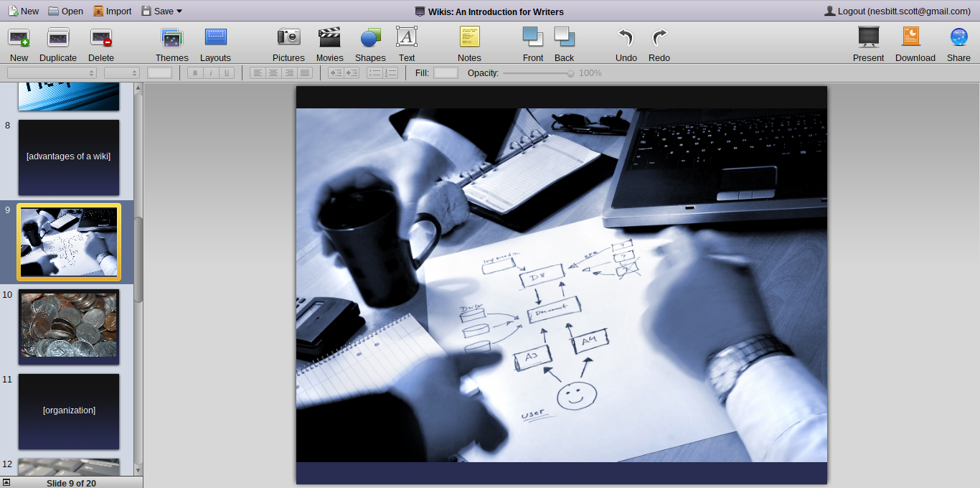Open the font size dropdown

(x=121, y=72)
